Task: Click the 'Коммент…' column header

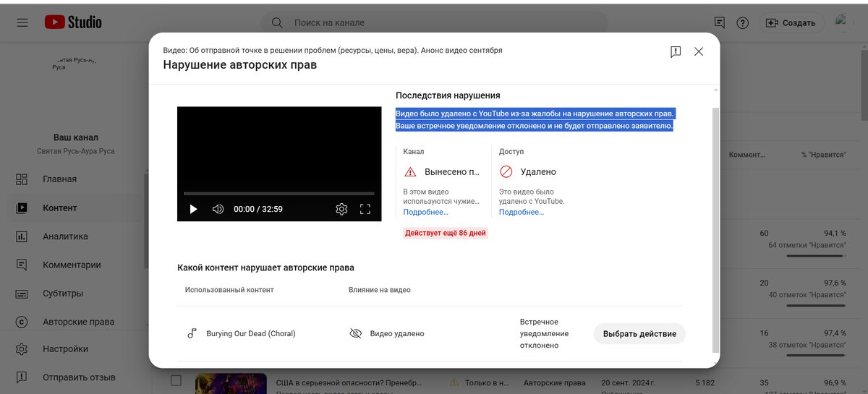Action: click(747, 155)
